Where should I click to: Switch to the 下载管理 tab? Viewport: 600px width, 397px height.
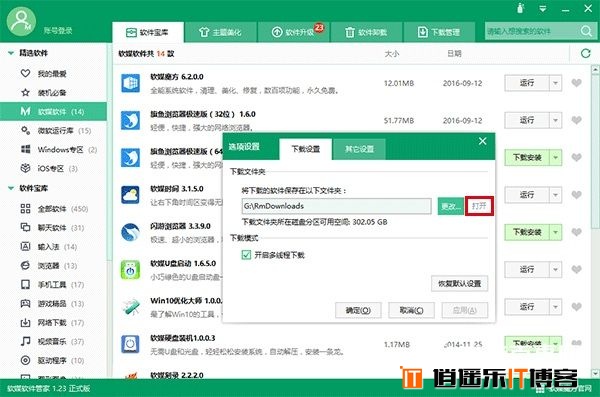pos(439,32)
